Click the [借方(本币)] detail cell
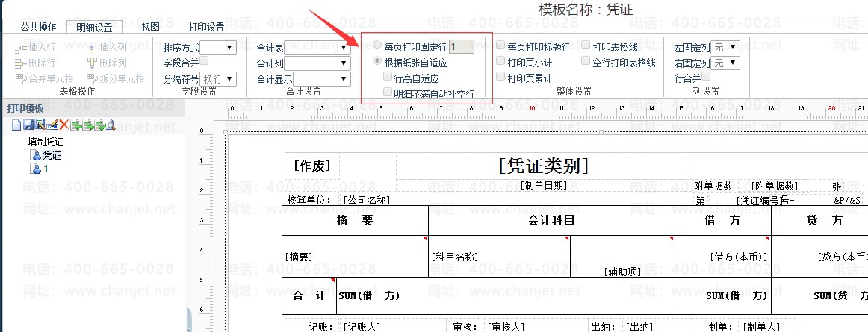The image size is (868, 332). (x=722, y=256)
